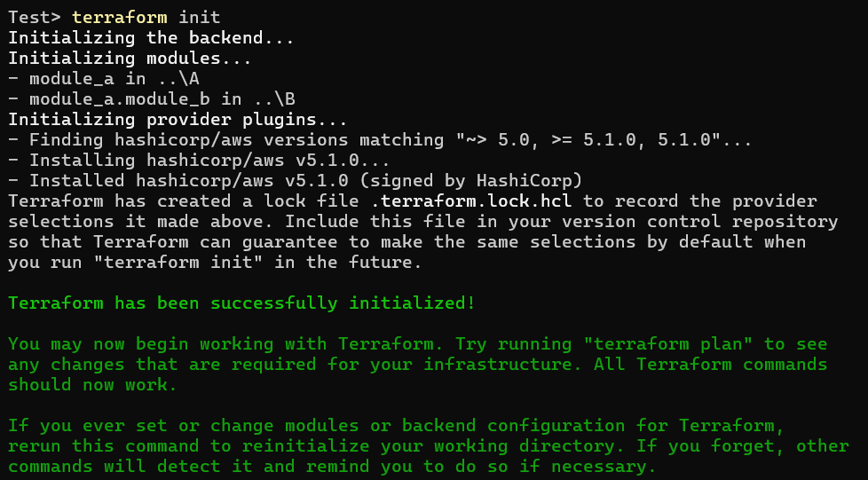868x480 pixels.
Task: Click the quoted "terraform plan" text
Action: [x=678, y=344]
